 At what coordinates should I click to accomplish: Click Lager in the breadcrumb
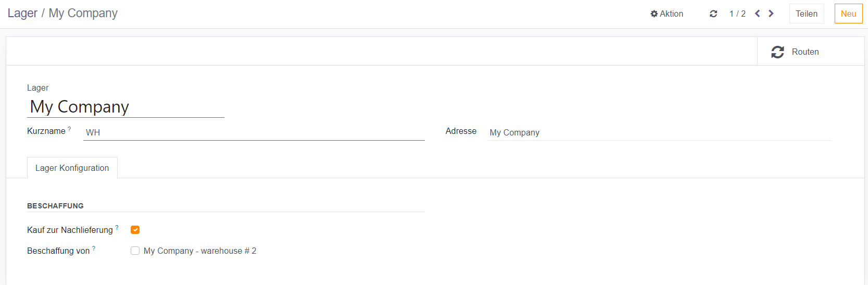pyautogui.click(x=22, y=13)
